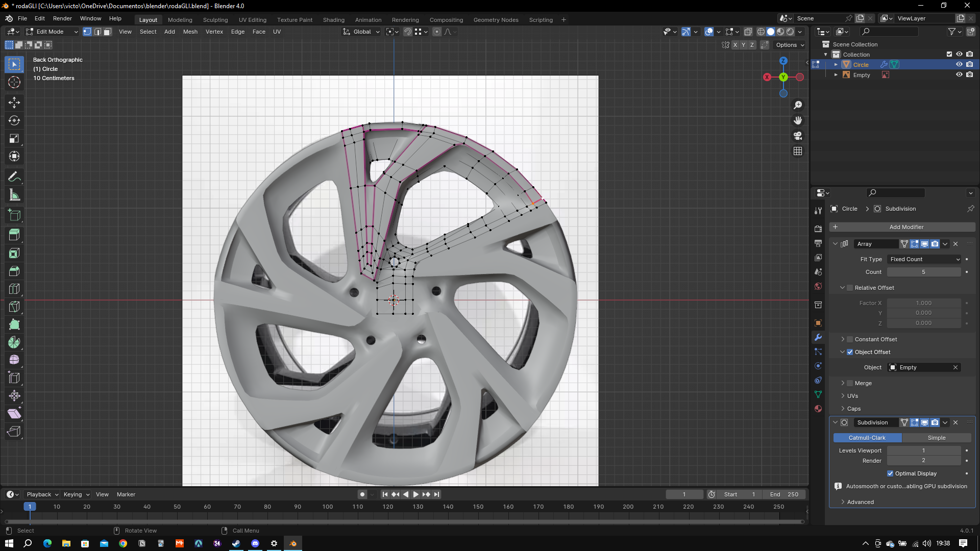The height and width of the screenshot is (551, 980).
Task: Hide the Empty object in outliner
Action: pyautogui.click(x=959, y=74)
